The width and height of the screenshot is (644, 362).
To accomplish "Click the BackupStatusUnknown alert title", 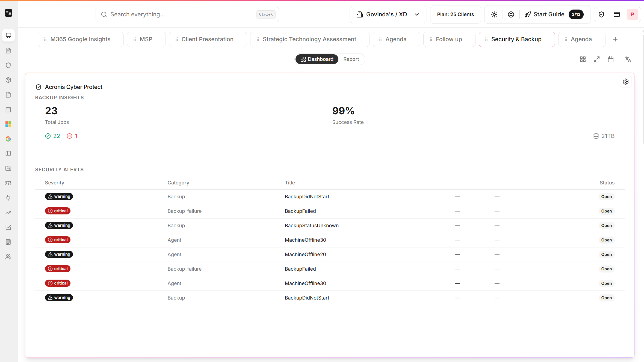I will tap(312, 226).
